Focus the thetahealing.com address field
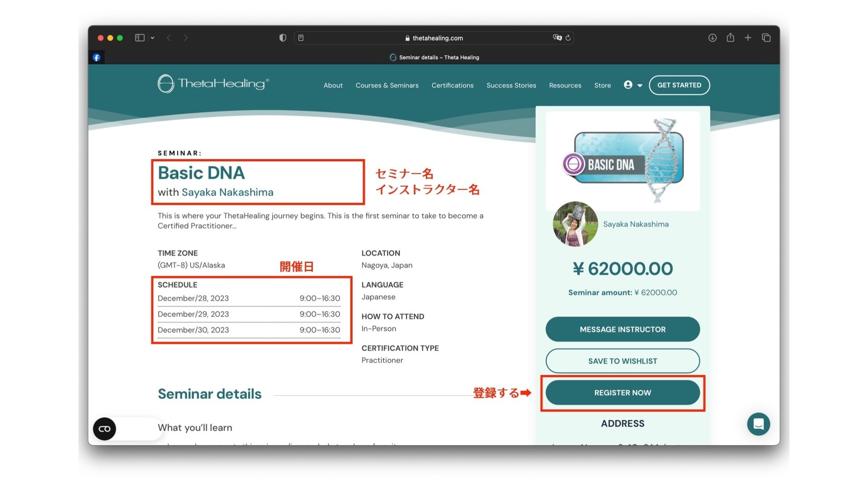 point(434,38)
